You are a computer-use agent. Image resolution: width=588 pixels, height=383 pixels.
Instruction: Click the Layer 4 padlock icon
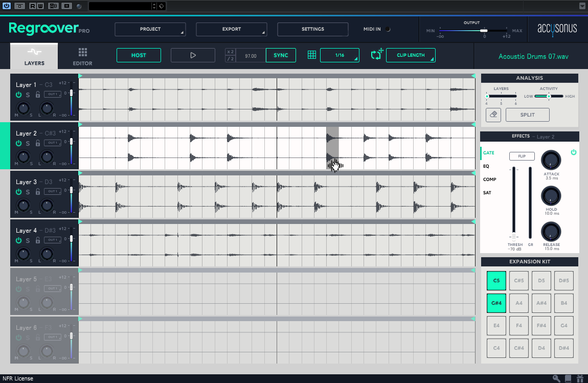(37, 240)
